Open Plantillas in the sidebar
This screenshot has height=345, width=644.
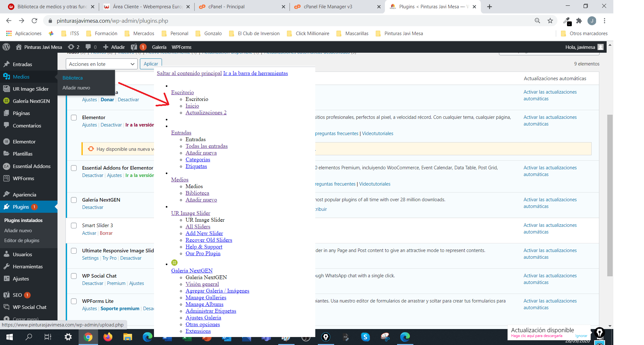[22, 154]
